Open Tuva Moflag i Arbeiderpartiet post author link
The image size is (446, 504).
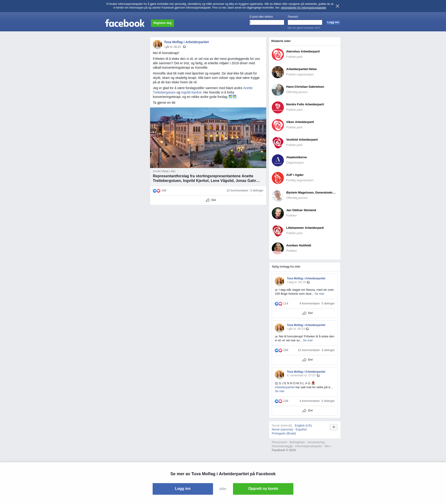pyautogui.click(x=186, y=42)
